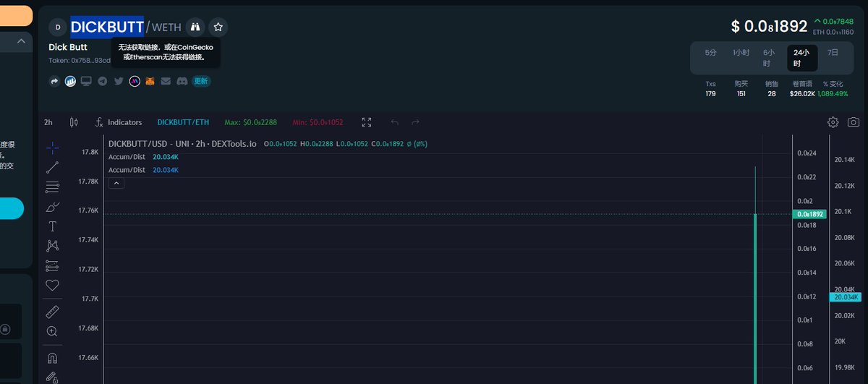Select the ruler measure tool
Viewport: 868px width, 384px height.
click(52, 312)
